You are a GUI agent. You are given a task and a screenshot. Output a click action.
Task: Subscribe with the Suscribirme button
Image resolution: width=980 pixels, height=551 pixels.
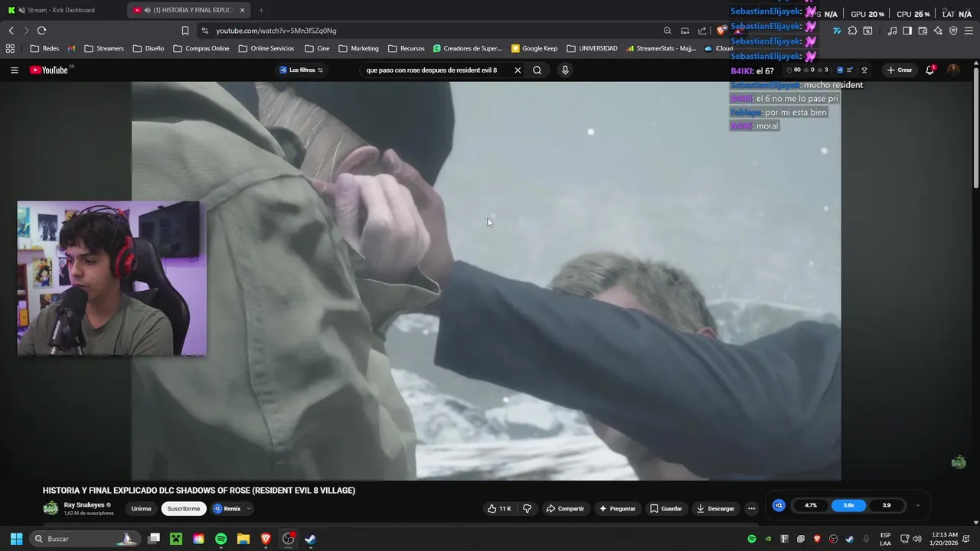[184, 508]
